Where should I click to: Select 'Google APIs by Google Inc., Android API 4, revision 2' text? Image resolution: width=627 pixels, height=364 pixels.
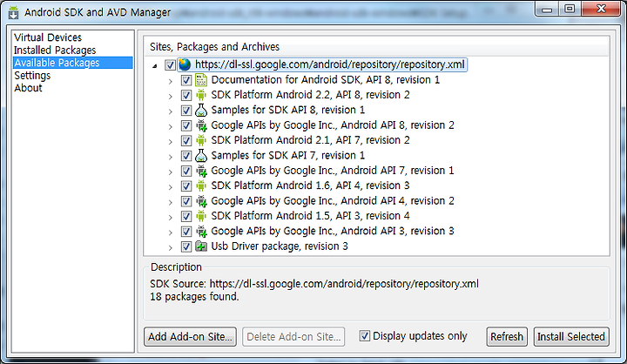tap(333, 200)
